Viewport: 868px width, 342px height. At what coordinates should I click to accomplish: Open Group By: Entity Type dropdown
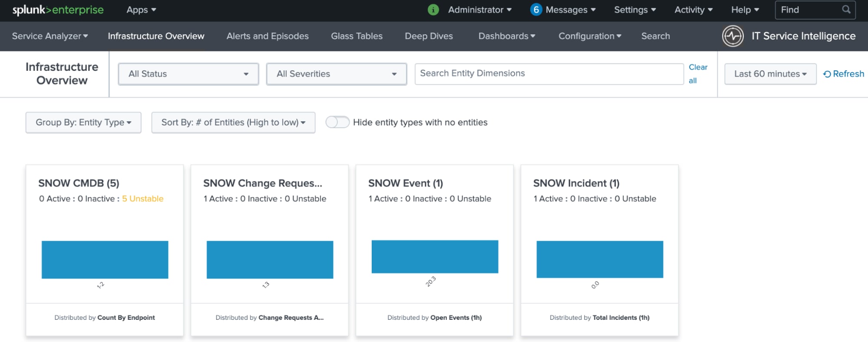click(83, 123)
